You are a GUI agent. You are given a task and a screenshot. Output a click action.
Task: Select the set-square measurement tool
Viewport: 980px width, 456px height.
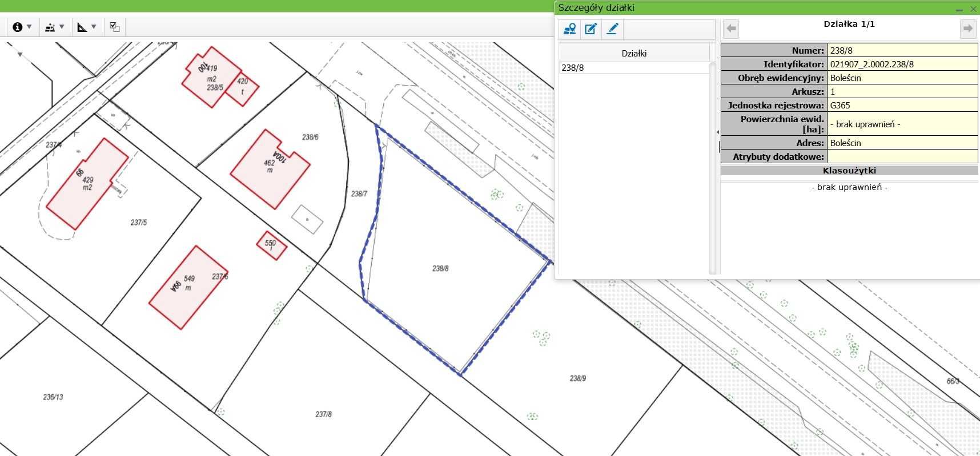click(82, 27)
